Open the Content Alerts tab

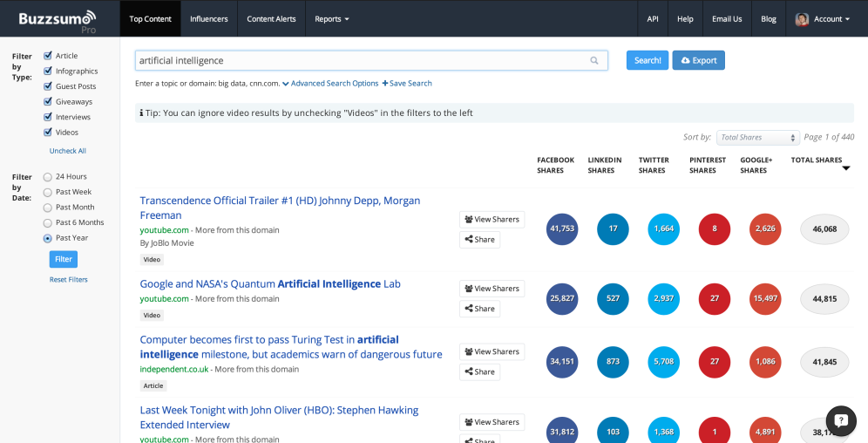coord(271,19)
